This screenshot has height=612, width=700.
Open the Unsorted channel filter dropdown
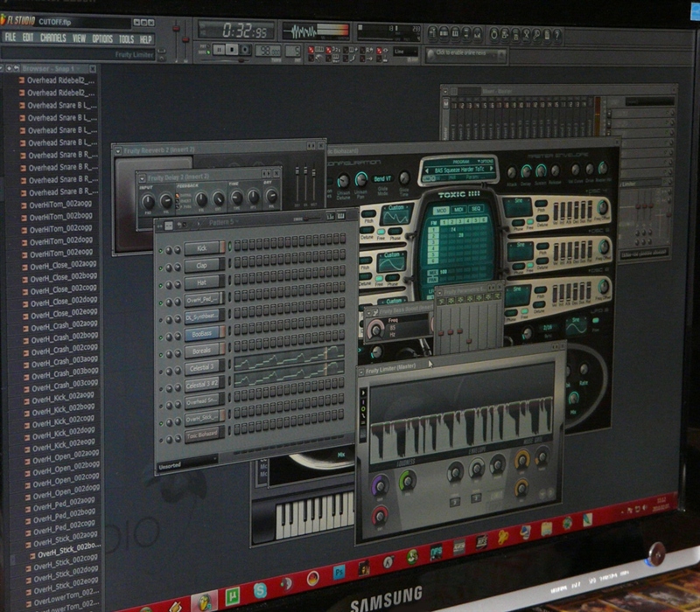tap(186, 467)
